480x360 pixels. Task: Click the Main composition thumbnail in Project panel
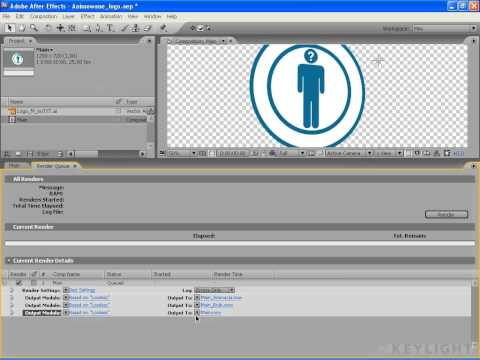[x=18, y=59]
